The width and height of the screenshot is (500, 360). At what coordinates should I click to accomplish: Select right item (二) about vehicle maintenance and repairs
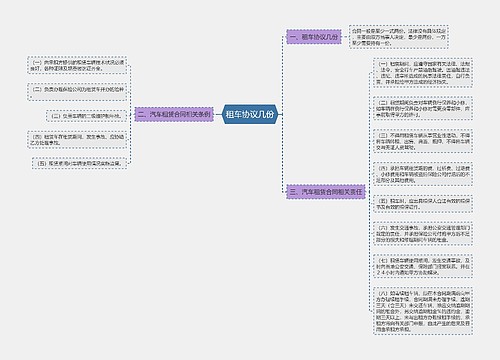423,108
